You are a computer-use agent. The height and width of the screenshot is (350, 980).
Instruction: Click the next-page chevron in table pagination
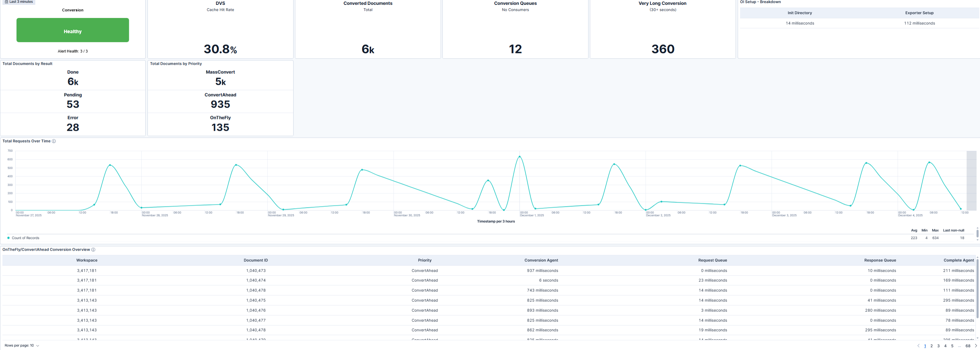point(976,346)
